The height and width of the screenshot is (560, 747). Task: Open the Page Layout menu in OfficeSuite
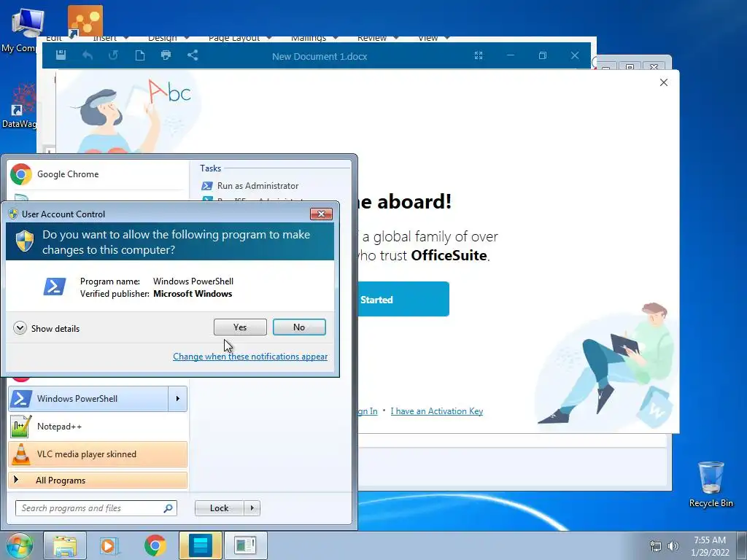coord(239,39)
